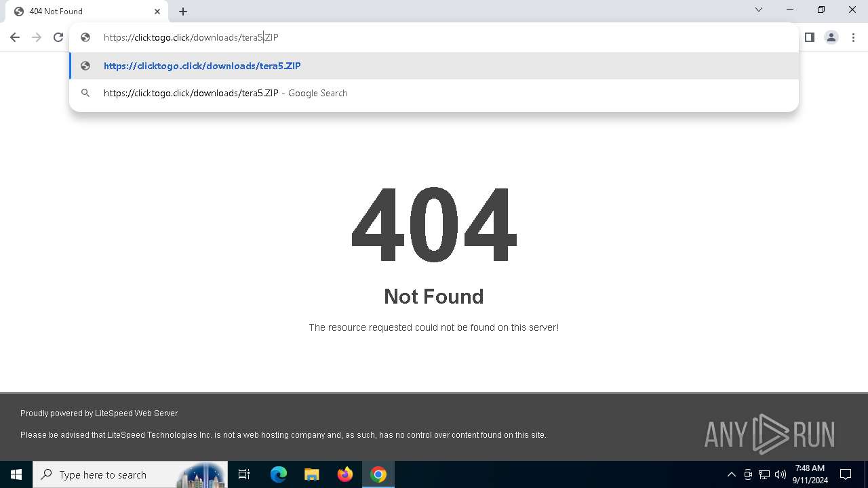Click the taskbar search box
868x488 pixels.
coord(130,474)
